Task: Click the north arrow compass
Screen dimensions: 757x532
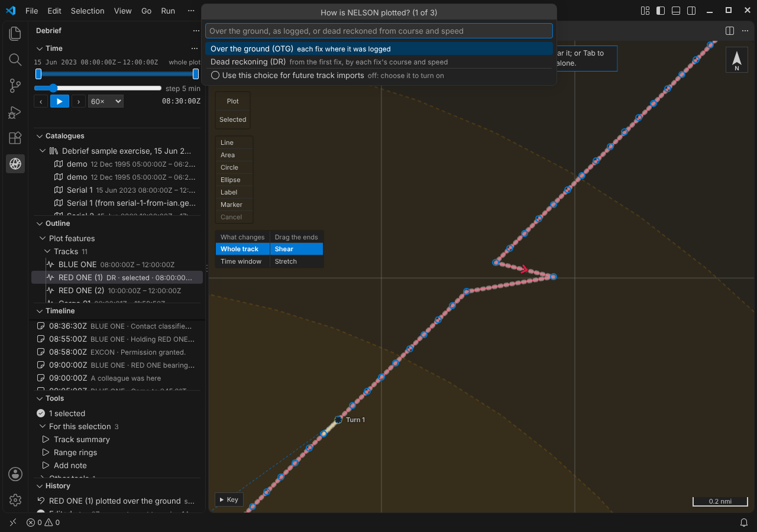Action: coord(737,60)
